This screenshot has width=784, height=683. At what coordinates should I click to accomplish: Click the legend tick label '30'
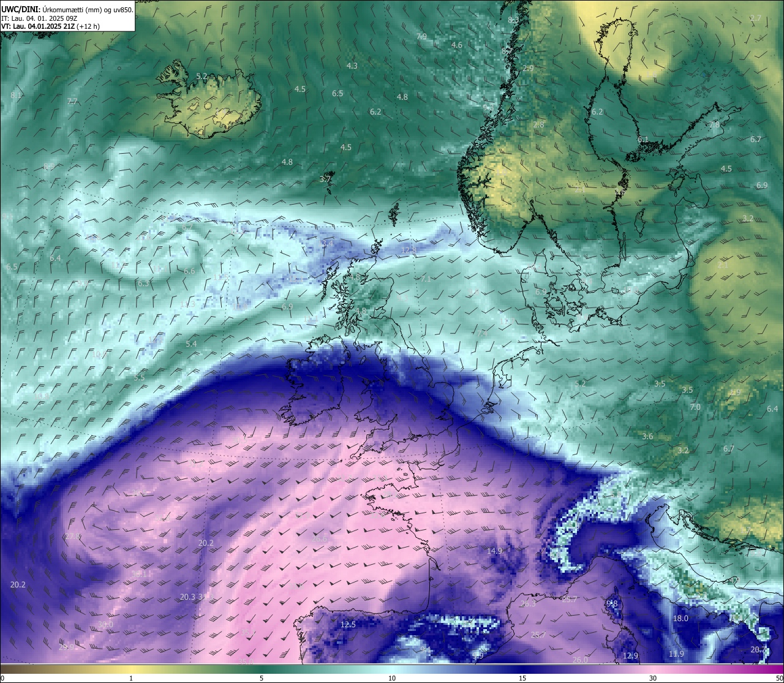click(653, 677)
